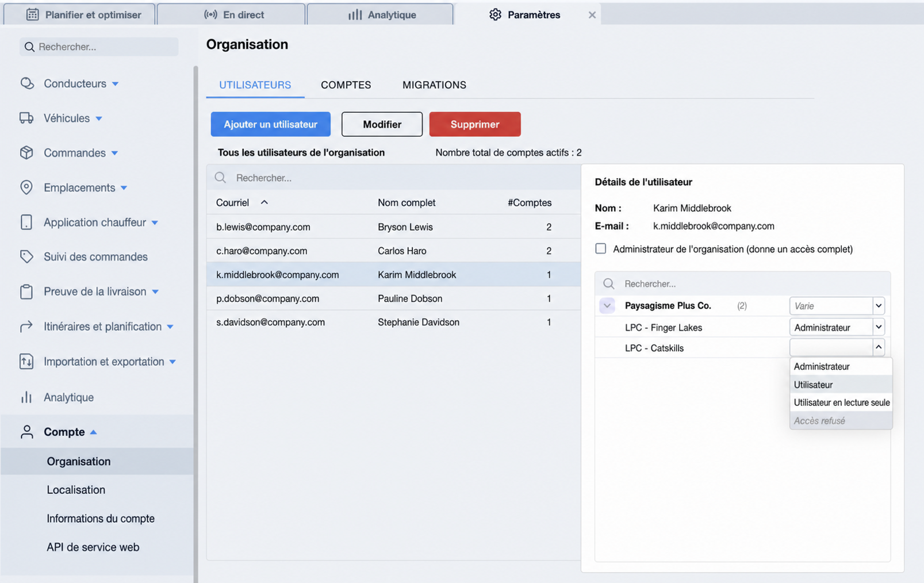Screen dimensions: 924x583
Task: Click the Modifier button
Action: pyautogui.click(x=382, y=124)
